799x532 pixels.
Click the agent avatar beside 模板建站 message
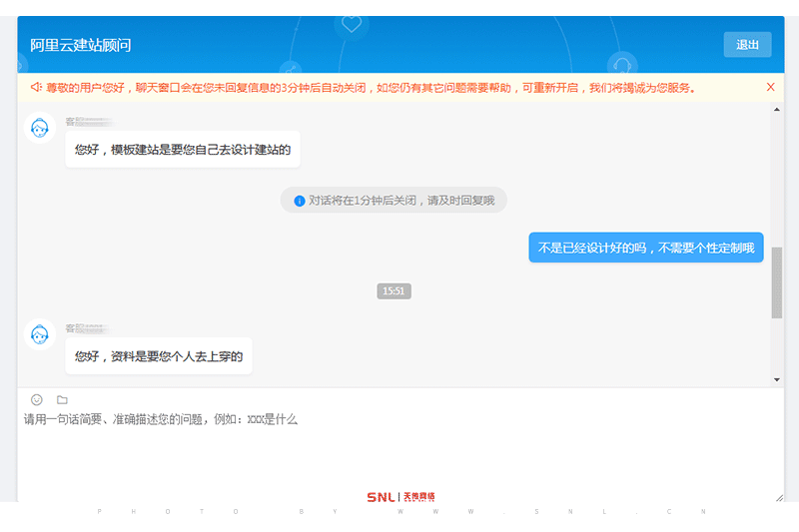click(x=40, y=128)
